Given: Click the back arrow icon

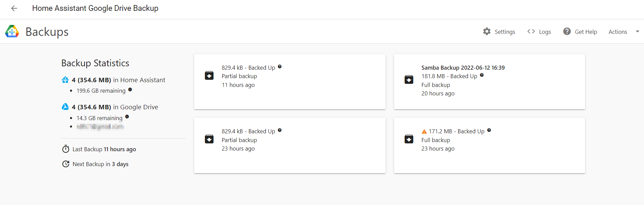Looking at the screenshot, I should click(x=14, y=8).
